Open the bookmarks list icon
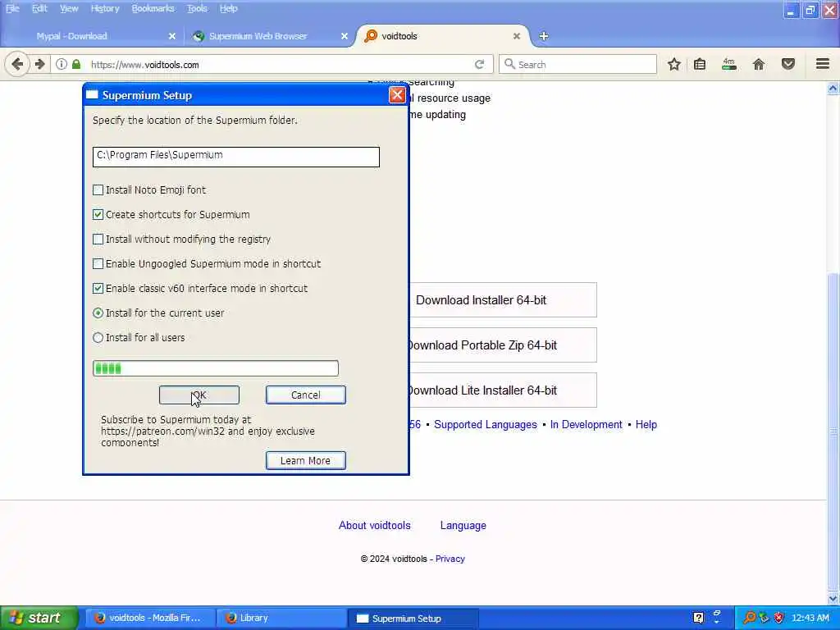The height and width of the screenshot is (630, 840). click(700, 64)
